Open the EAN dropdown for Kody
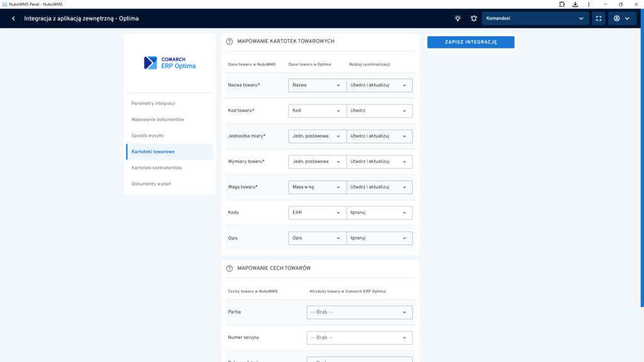This screenshot has height=362, width=644. point(317,212)
